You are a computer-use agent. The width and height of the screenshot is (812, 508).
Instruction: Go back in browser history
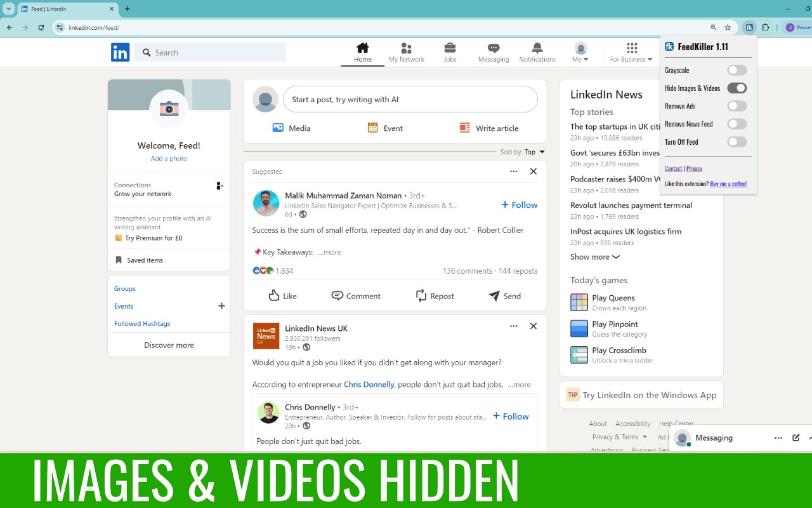[x=10, y=27]
